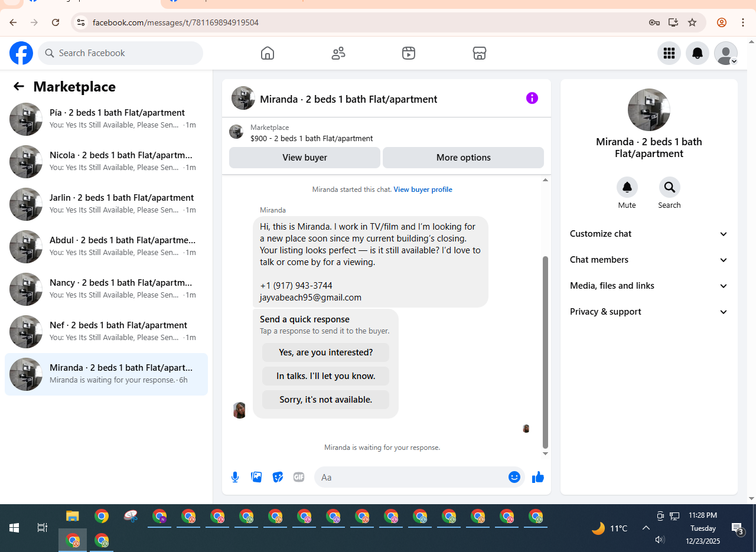Viewport: 756px width, 552px height.
Task: Open File Explorer from taskbar
Action: tap(73, 517)
